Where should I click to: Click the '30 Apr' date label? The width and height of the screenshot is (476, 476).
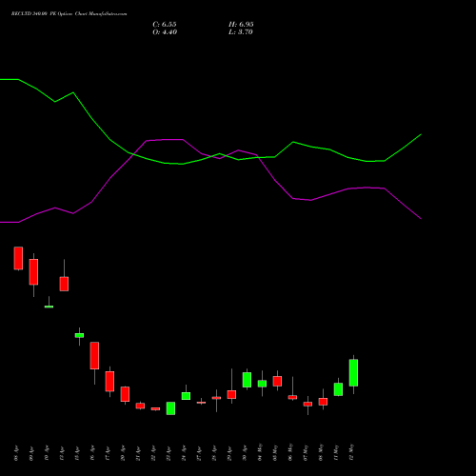point(245,453)
